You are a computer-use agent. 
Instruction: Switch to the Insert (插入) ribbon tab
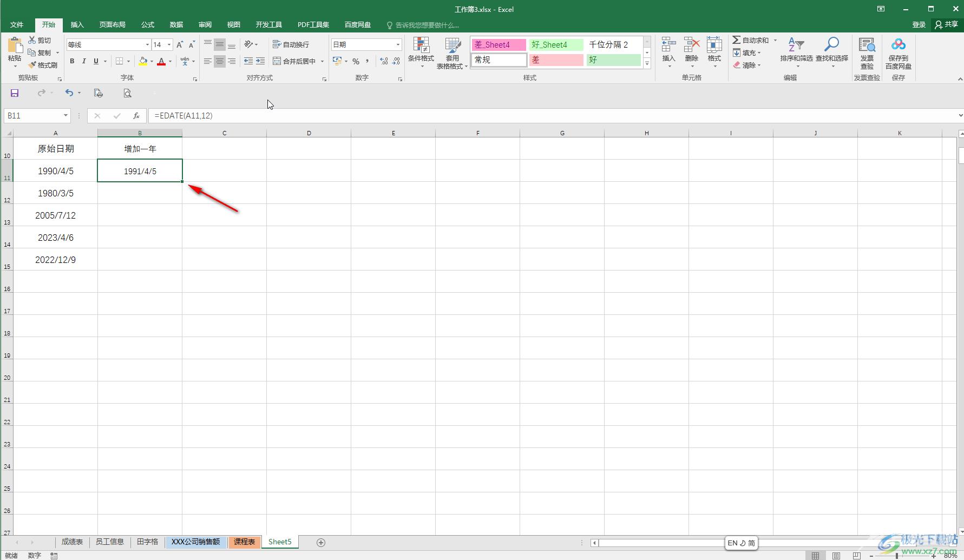[77, 25]
